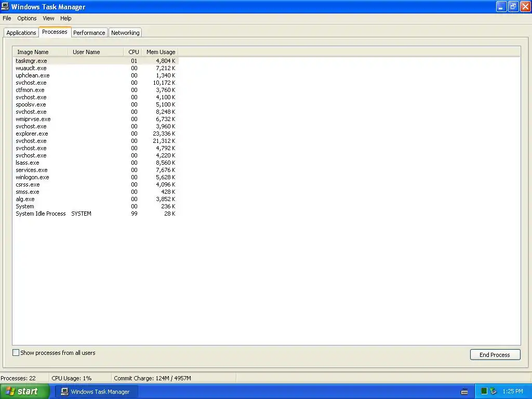Select svchost.exe using 4,100 K
The height and width of the screenshot is (399, 532).
96,97
